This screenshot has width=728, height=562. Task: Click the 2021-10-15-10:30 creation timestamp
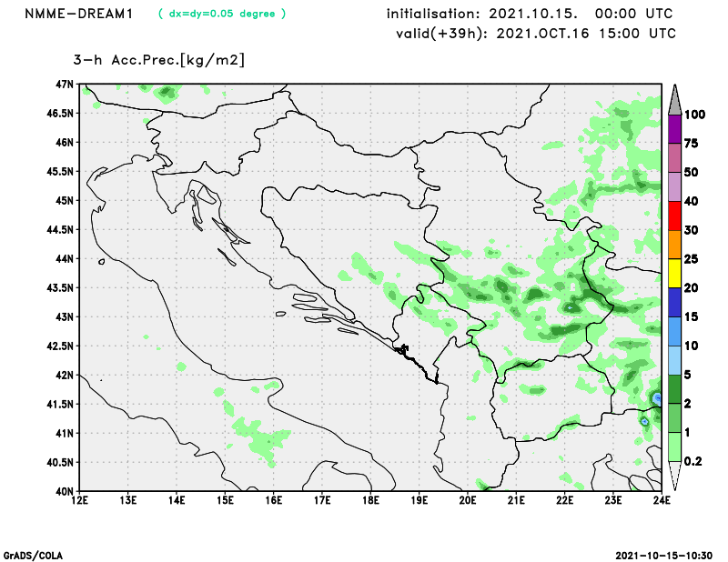pyautogui.click(x=664, y=555)
